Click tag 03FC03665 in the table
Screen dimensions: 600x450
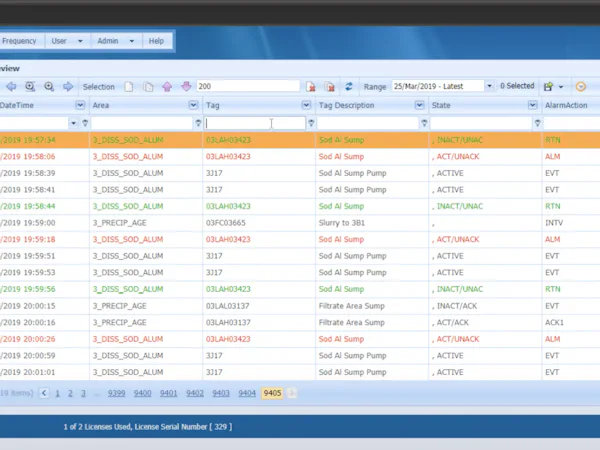point(226,223)
